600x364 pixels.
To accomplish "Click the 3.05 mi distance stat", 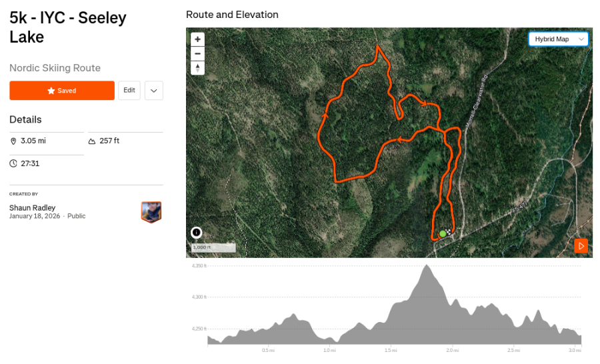I will [33, 141].
